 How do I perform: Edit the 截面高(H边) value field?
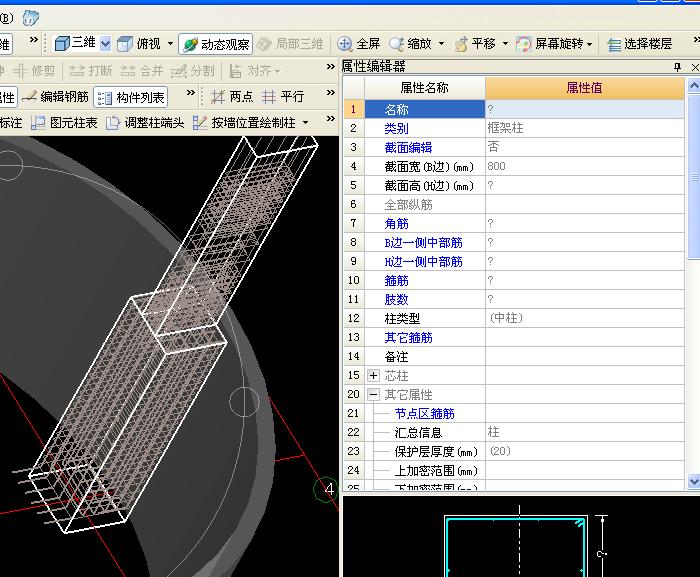(584, 185)
